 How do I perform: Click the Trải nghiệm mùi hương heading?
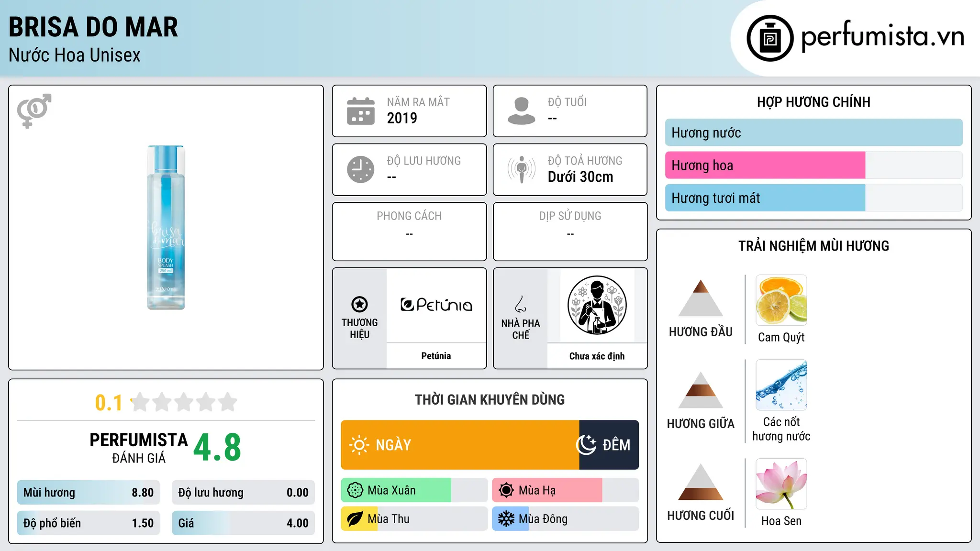[x=813, y=246]
